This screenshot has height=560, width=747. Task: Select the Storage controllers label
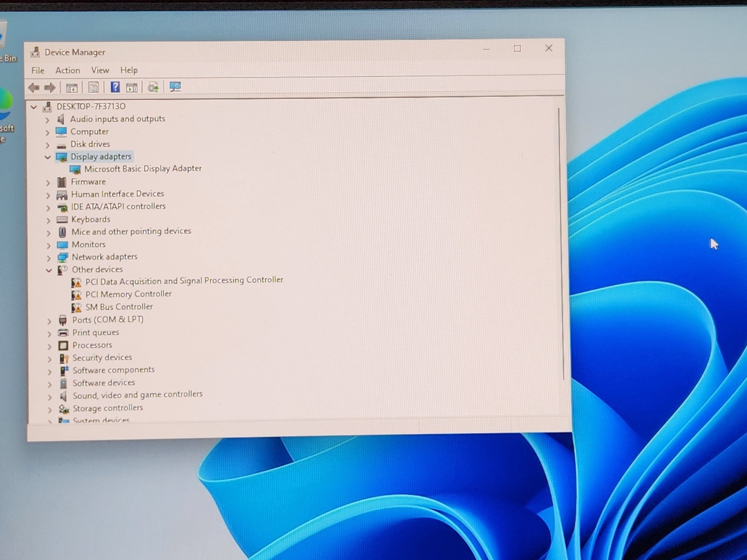(x=108, y=408)
